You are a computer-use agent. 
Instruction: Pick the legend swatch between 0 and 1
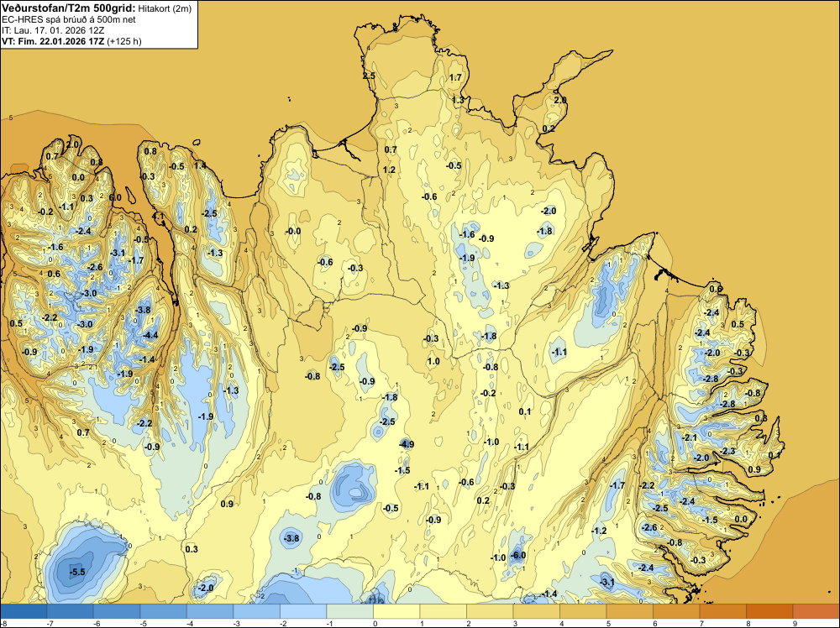tap(396, 611)
